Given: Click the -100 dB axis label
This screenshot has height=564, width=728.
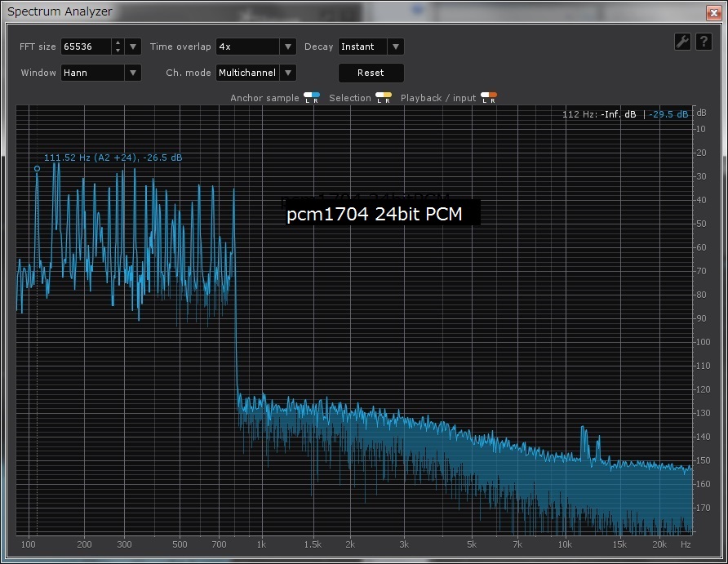Looking at the screenshot, I should pyautogui.click(x=703, y=342).
